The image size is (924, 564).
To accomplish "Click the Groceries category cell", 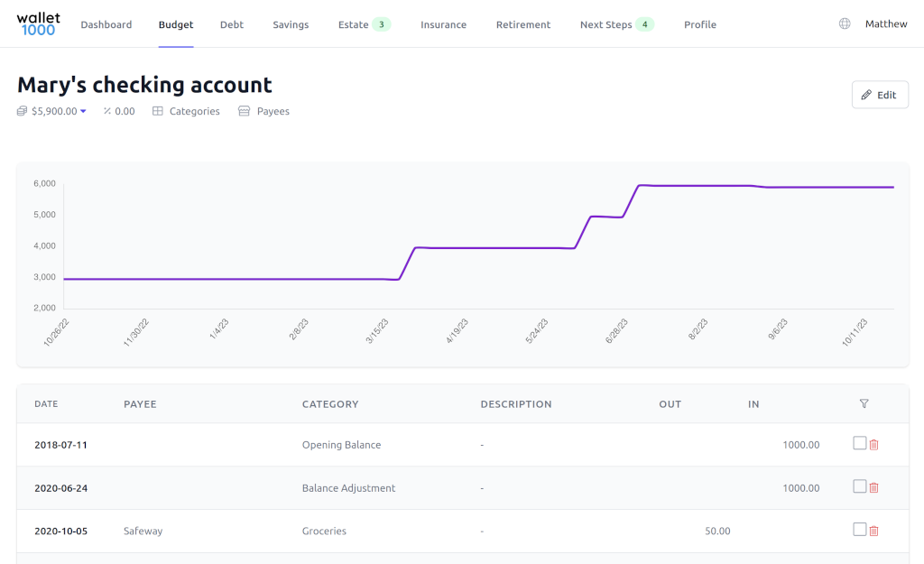I will [324, 531].
